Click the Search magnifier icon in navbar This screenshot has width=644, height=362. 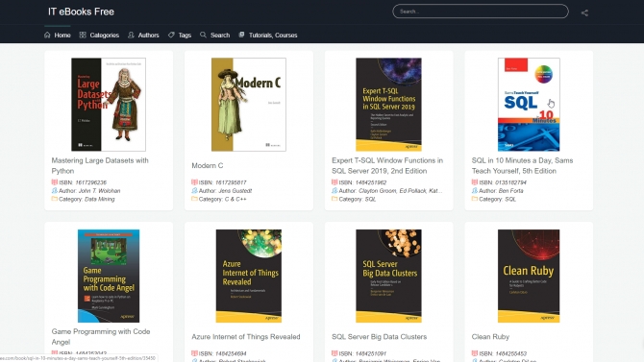(203, 35)
